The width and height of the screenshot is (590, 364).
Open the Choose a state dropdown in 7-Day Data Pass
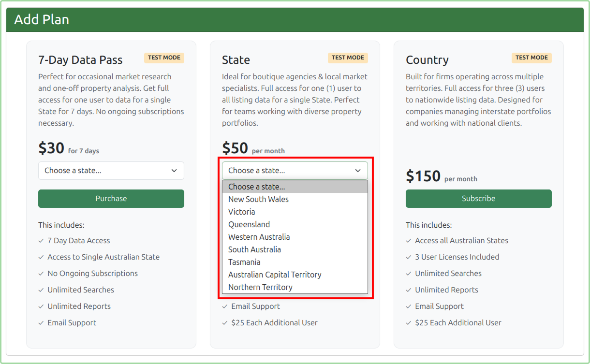point(111,171)
